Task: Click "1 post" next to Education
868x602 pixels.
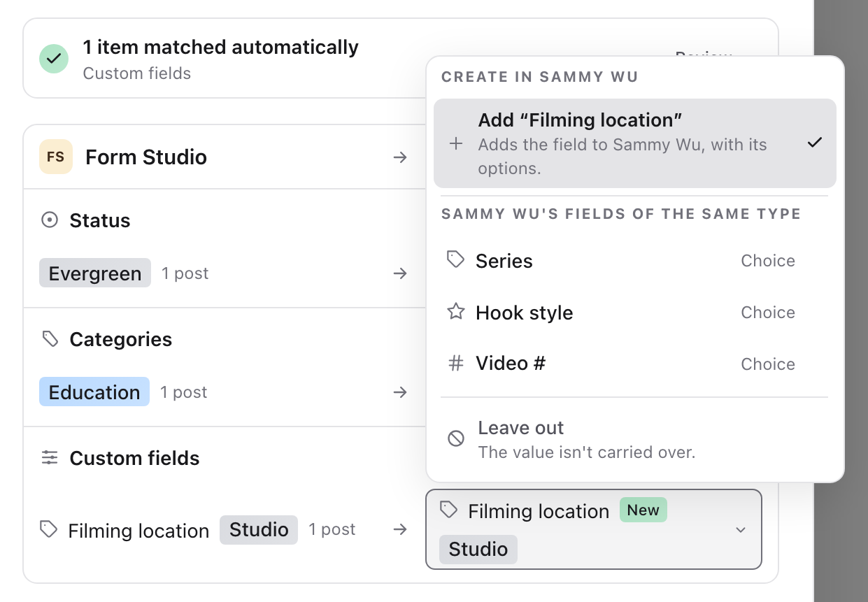Action: tap(184, 392)
